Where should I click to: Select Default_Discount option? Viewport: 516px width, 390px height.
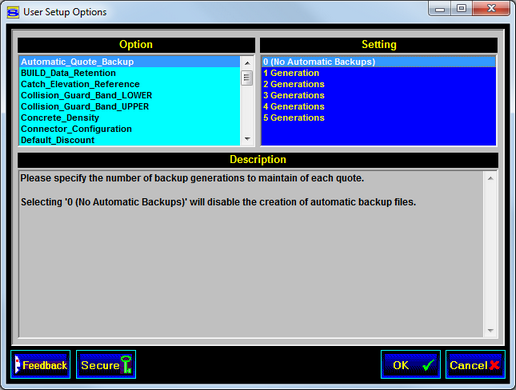(130, 140)
